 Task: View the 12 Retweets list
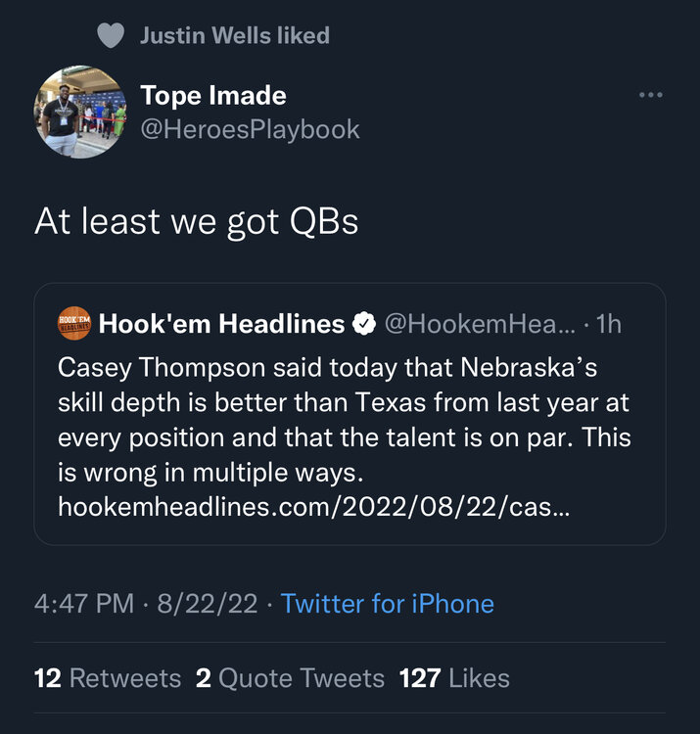point(108,678)
